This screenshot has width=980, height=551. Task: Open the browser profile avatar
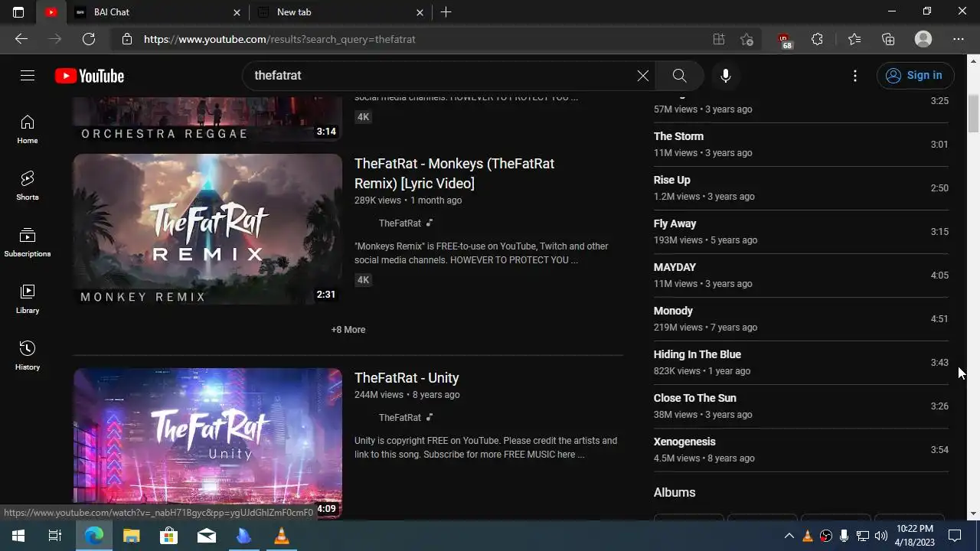click(x=923, y=39)
